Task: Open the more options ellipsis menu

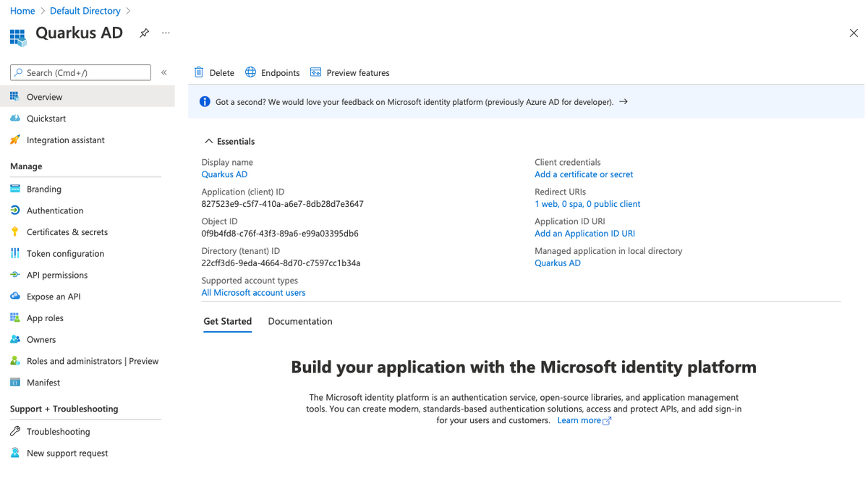Action: click(x=166, y=33)
